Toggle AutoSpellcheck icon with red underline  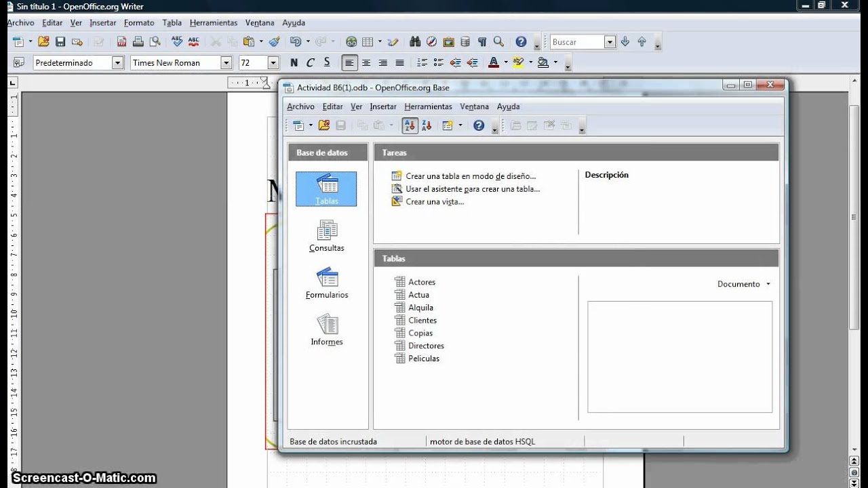pos(194,41)
